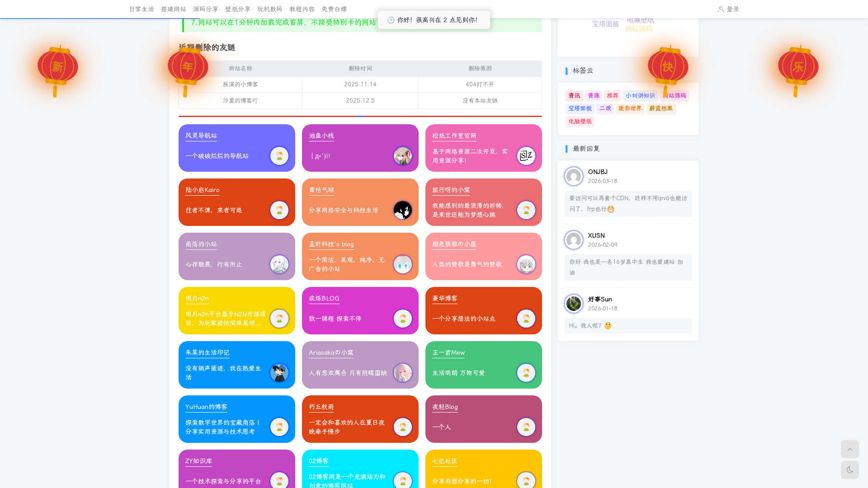868x488 pixels.
Task: Click the 青桔气球 black avatar icon
Action: [402, 210]
